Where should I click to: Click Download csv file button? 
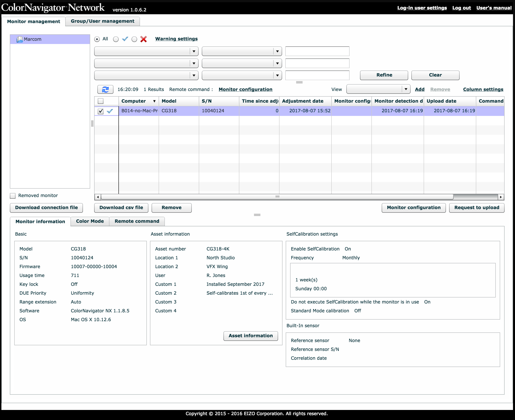(x=121, y=207)
